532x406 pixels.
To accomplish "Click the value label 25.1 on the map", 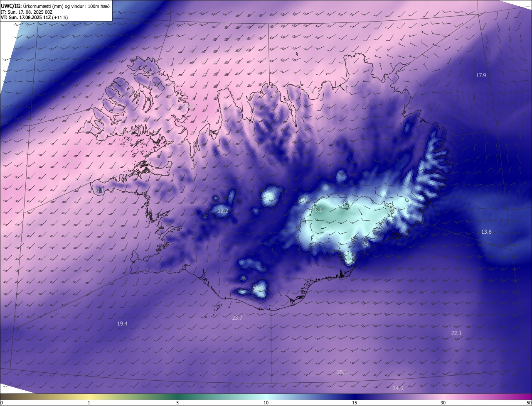I will tap(342, 372).
